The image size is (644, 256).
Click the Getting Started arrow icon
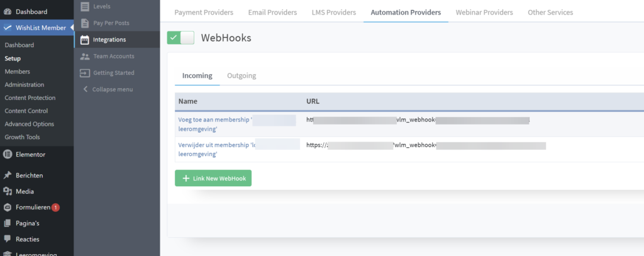click(85, 72)
